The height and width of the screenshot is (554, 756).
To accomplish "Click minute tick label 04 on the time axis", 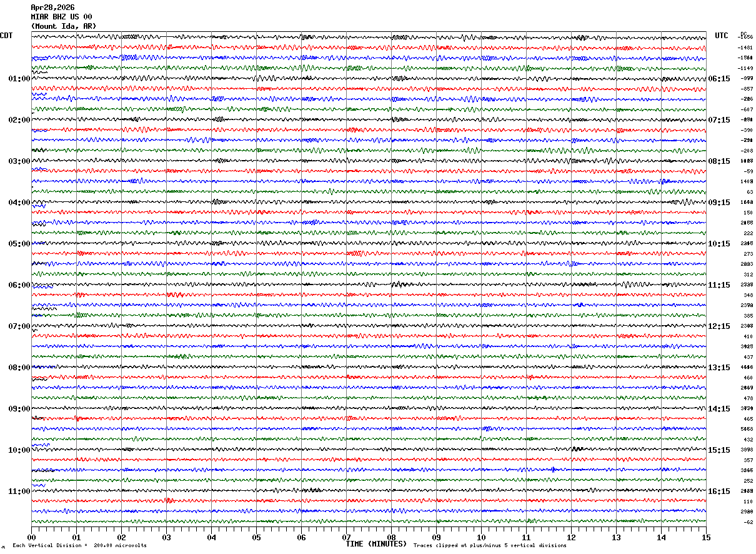I will click(x=211, y=537).
